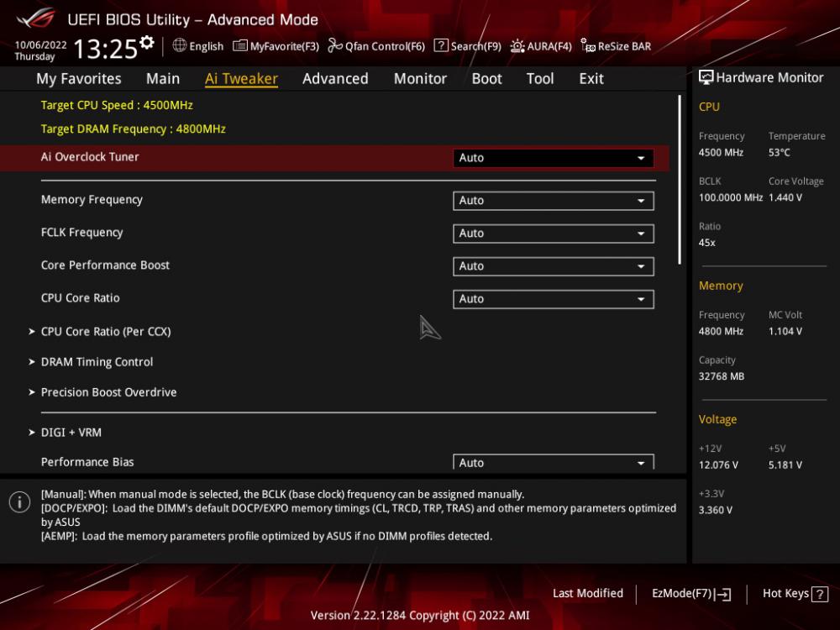The width and height of the screenshot is (840, 630).
Task: Select the Ai Overclock Tuner label
Action: [x=90, y=157]
